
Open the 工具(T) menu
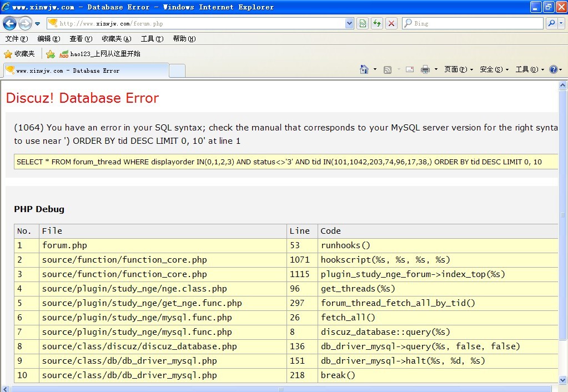152,39
